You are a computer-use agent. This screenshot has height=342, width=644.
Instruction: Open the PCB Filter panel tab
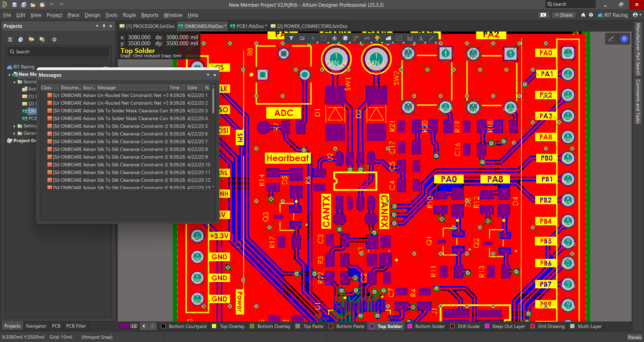(x=76, y=326)
